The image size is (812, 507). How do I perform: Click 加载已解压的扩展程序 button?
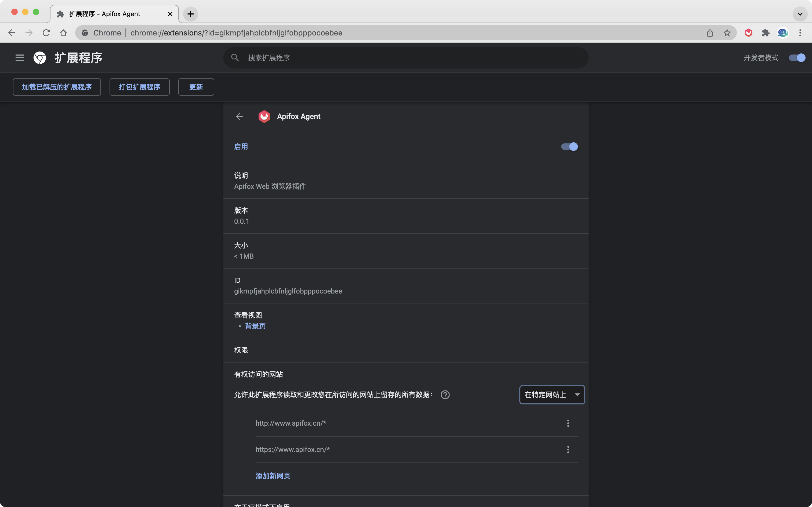(57, 87)
